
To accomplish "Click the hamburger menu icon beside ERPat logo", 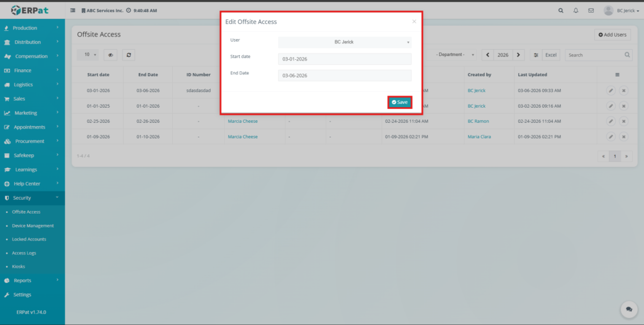I will click(73, 11).
